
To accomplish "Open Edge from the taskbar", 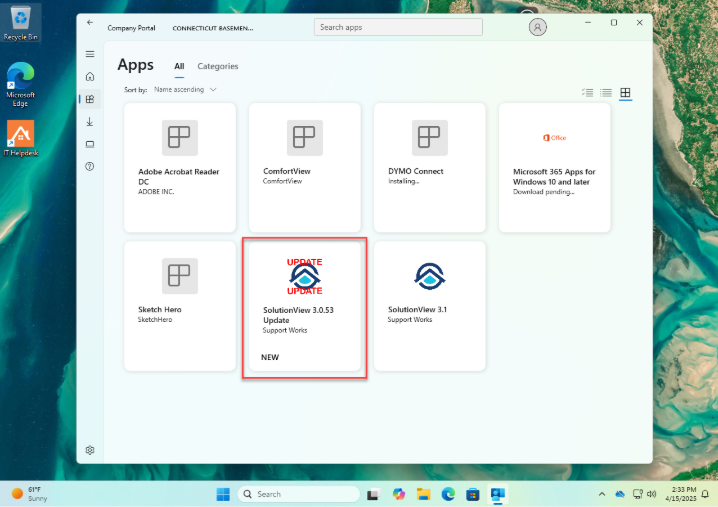I will coord(448,494).
